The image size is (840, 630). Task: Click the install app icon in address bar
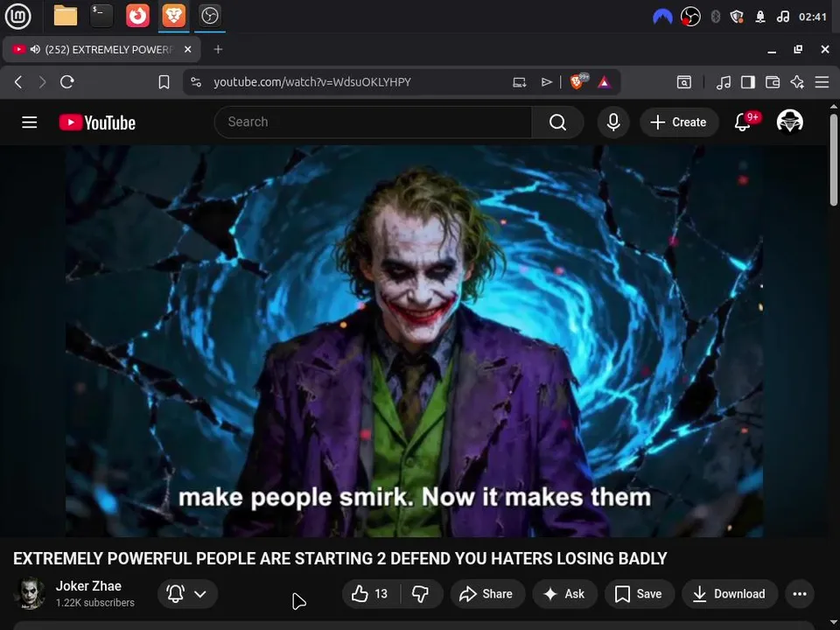(519, 82)
